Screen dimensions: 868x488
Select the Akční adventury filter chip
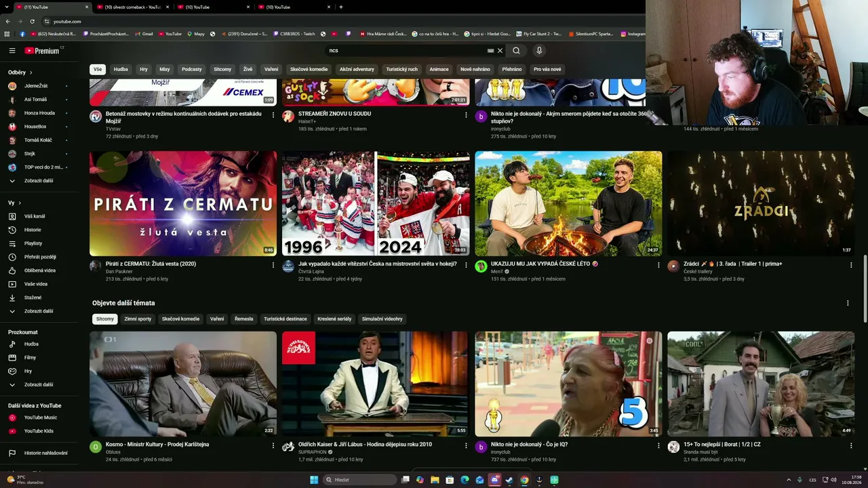357,69
